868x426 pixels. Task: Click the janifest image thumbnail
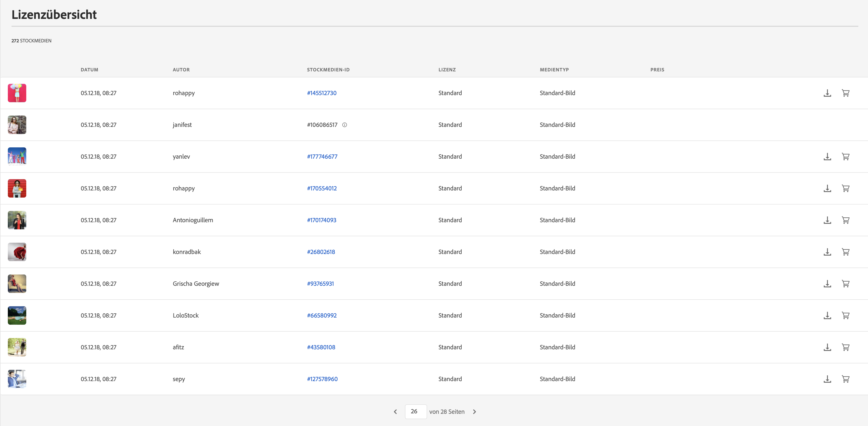(17, 125)
